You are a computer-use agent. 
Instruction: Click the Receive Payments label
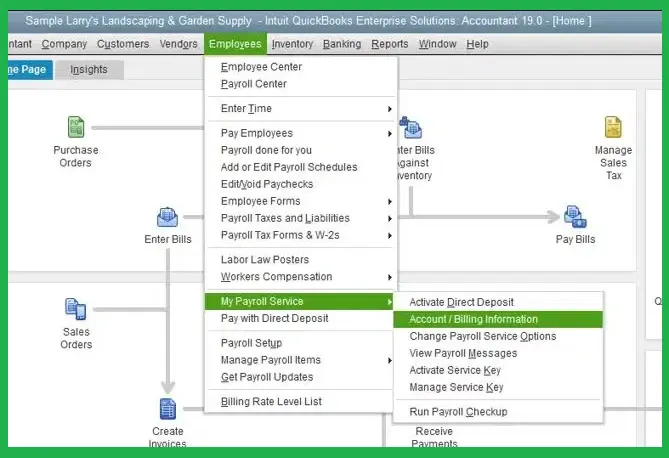(x=434, y=437)
